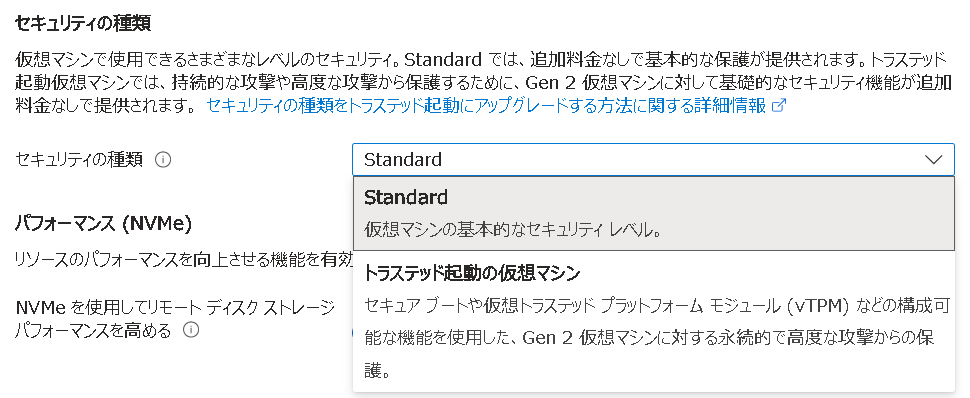This screenshot has height=398, width=970.
Task: Click info icon beside セキュリティの種類 label
Action: (x=163, y=160)
